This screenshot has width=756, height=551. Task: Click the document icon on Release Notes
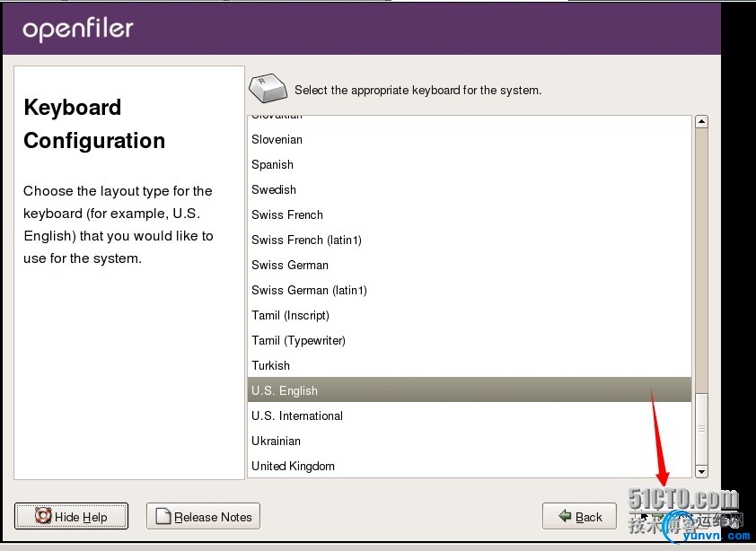point(163,516)
